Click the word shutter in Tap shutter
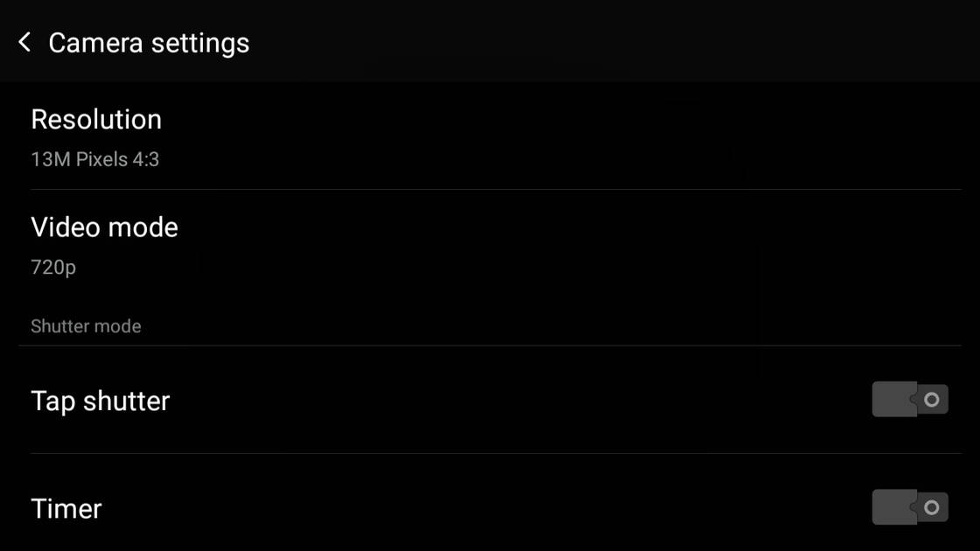This screenshot has width=980, height=551. tap(127, 401)
